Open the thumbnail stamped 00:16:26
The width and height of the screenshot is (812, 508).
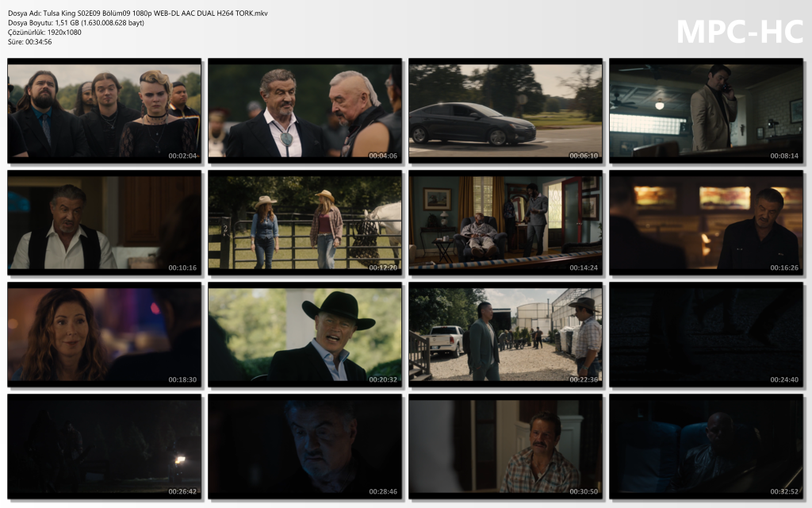(x=706, y=222)
